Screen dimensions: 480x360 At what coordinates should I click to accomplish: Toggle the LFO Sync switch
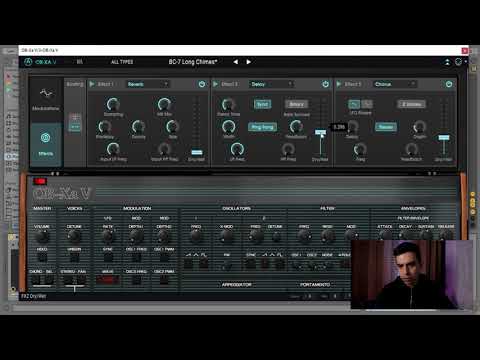(108, 257)
